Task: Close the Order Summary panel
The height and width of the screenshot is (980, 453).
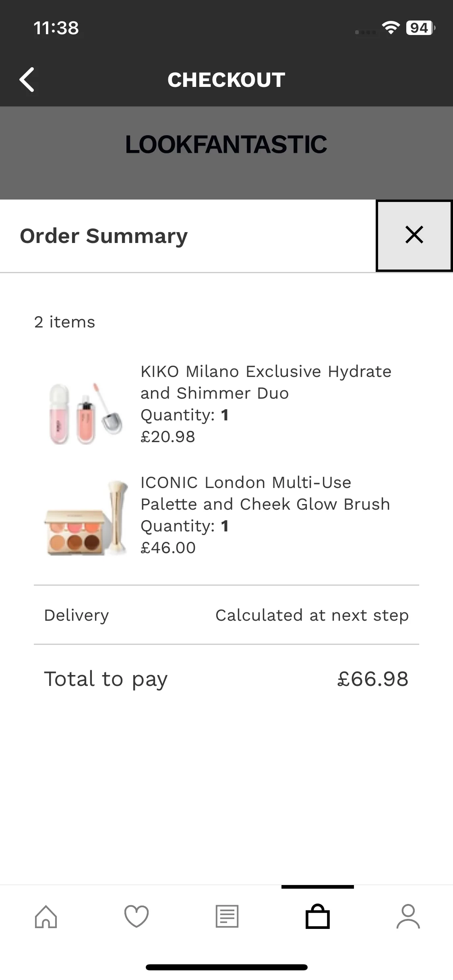Action: (x=414, y=235)
